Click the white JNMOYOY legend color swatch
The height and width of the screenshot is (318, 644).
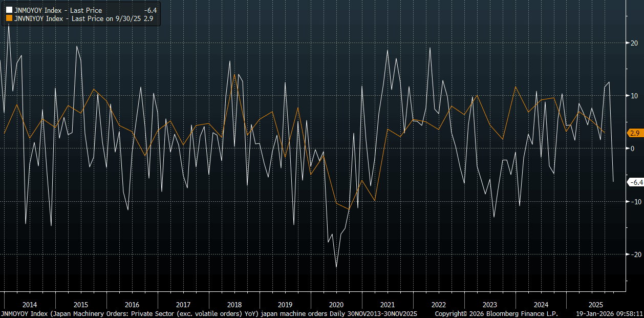point(9,10)
